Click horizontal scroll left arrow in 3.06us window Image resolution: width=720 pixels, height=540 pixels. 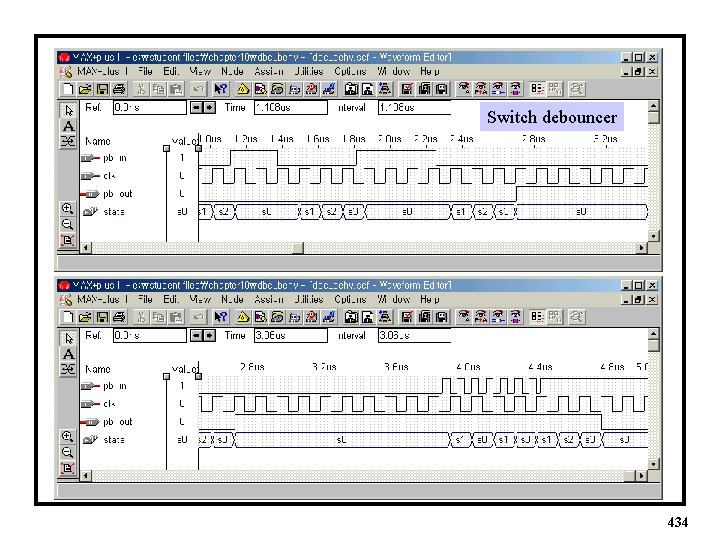click(x=85, y=476)
